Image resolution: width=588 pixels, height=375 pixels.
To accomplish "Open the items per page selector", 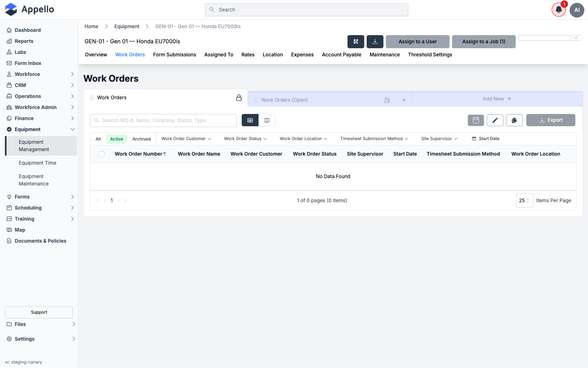I will [x=525, y=201].
